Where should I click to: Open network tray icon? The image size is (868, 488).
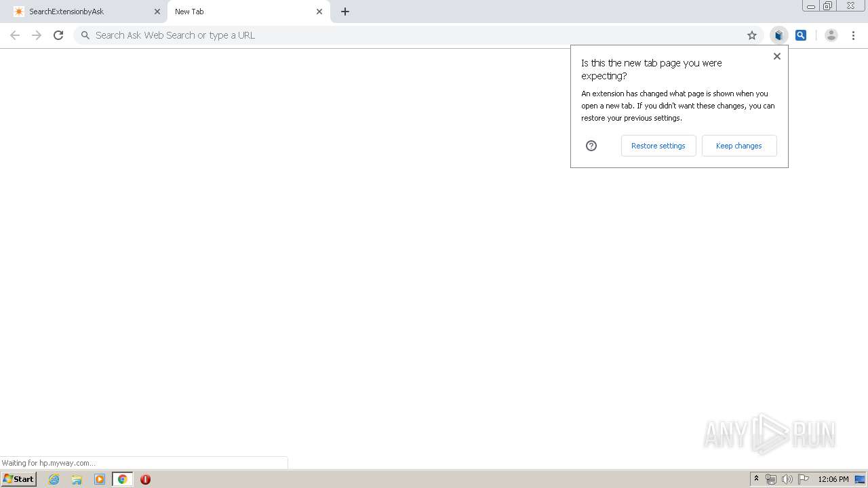pyautogui.click(x=771, y=479)
